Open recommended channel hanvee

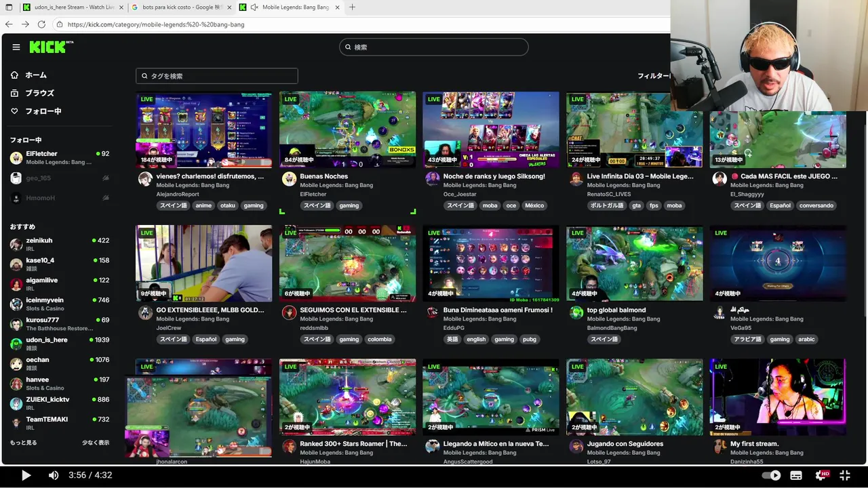click(60, 384)
